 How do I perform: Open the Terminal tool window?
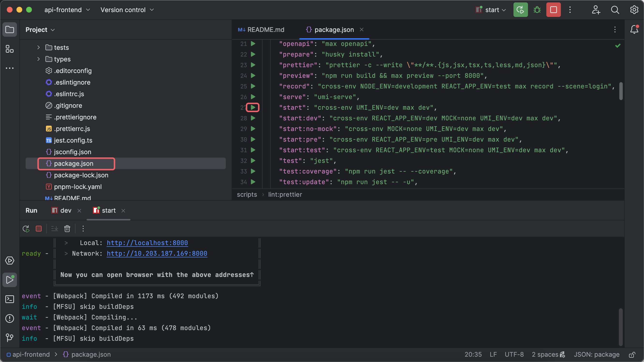10,299
